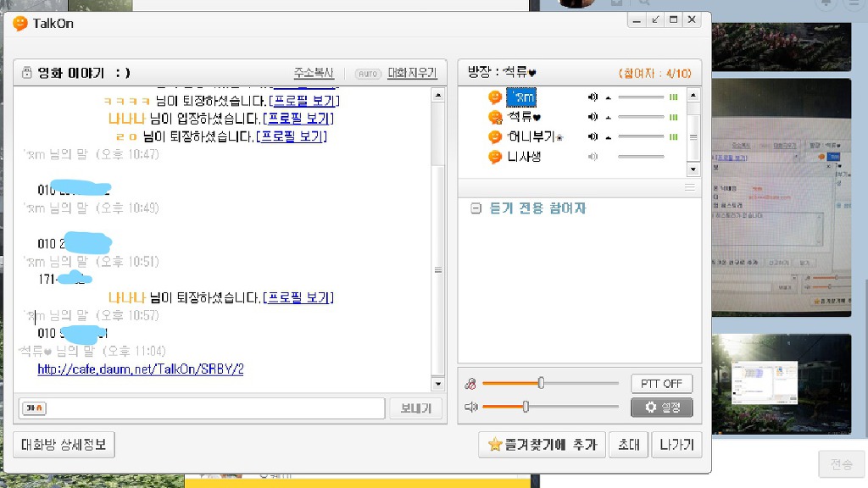Toggle Korean/English input mode icon

point(34,408)
